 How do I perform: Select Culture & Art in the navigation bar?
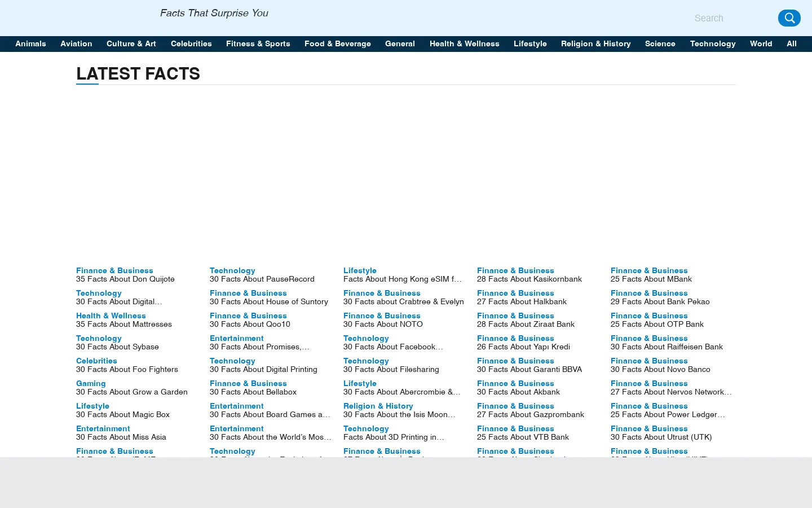[131, 43]
